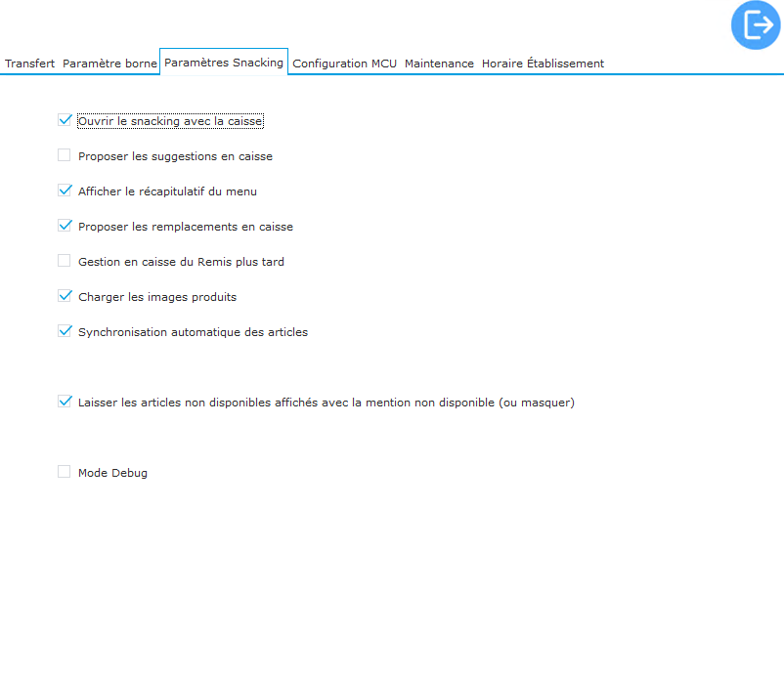Uncheck the Ouvrir le snacking avec la caisse checkbox

pos(65,120)
